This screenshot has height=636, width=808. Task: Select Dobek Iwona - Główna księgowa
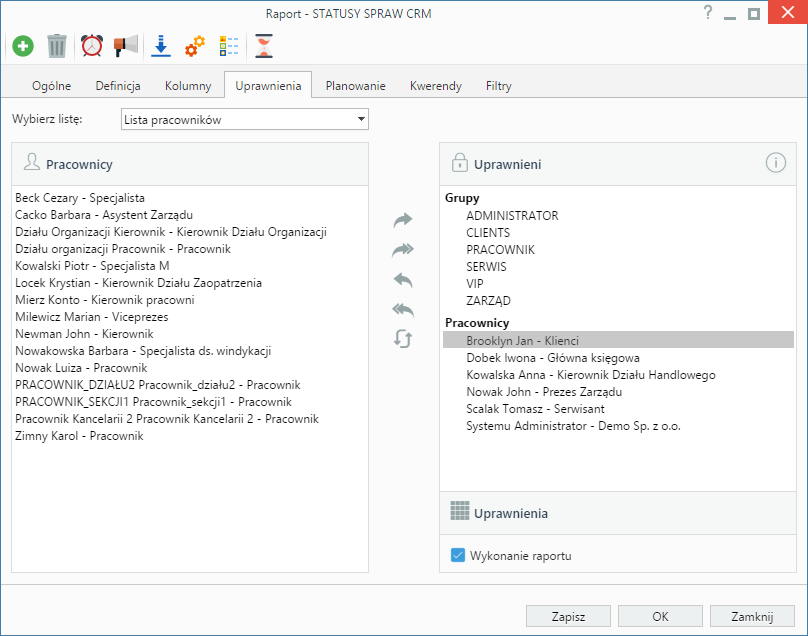coord(553,358)
